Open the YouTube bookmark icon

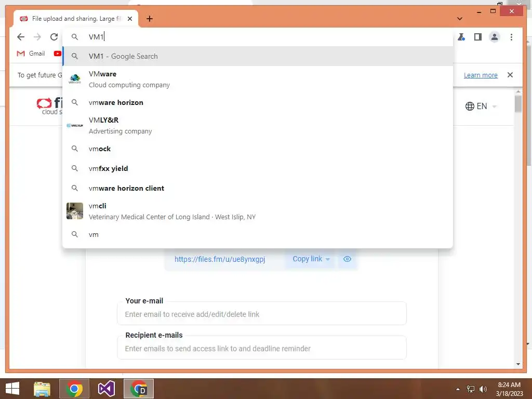[x=57, y=54]
